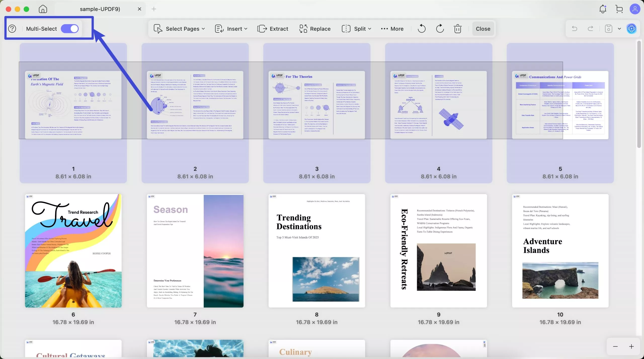
Task: Select the Adventure Islands page 10 thumbnail
Action: click(x=560, y=251)
